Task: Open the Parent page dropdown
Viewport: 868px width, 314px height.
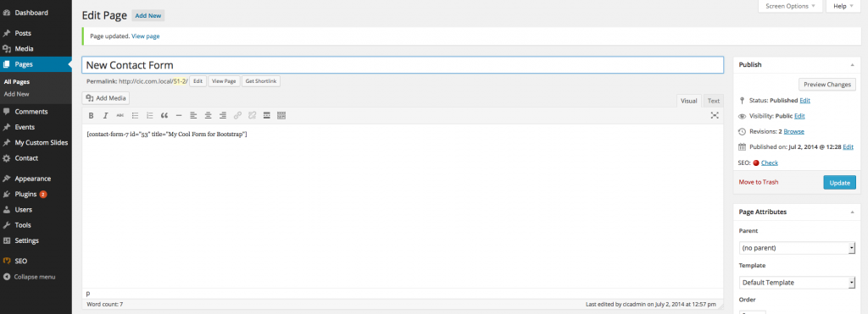Action: pyautogui.click(x=797, y=248)
